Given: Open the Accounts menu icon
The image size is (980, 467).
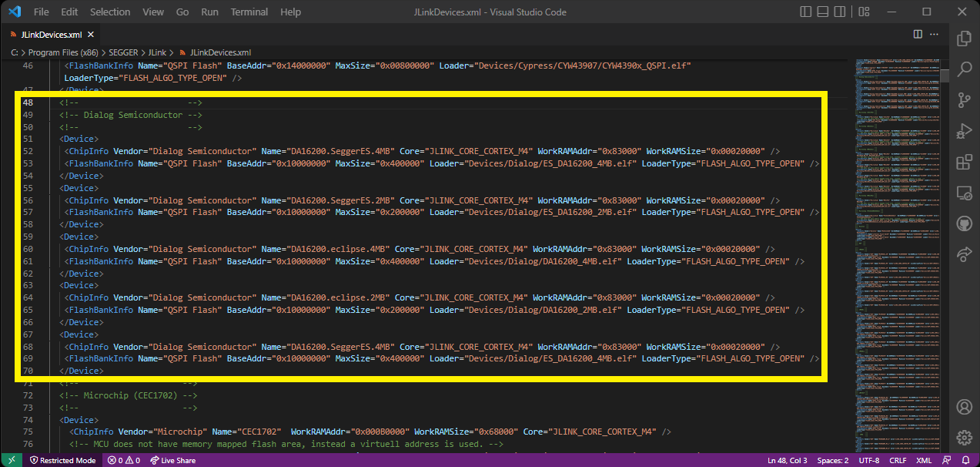Looking at the screenshot, I should coord(964,406).
